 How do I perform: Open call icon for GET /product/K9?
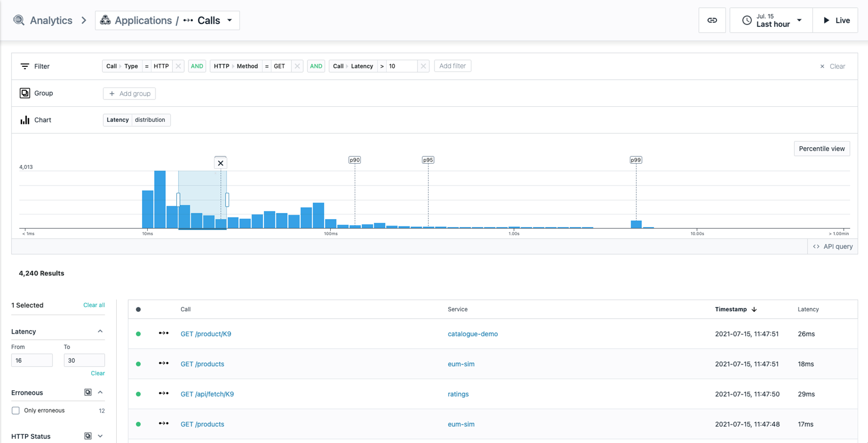(164, 334)
